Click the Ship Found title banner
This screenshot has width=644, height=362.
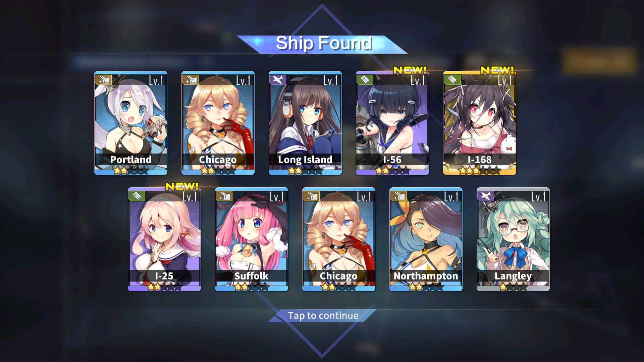[323, 44]
